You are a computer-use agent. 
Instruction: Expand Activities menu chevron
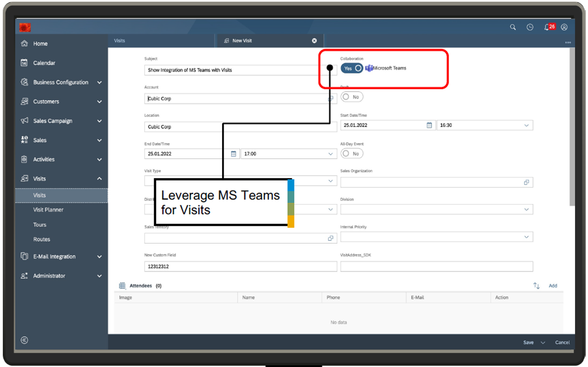[x=100, y=159]
